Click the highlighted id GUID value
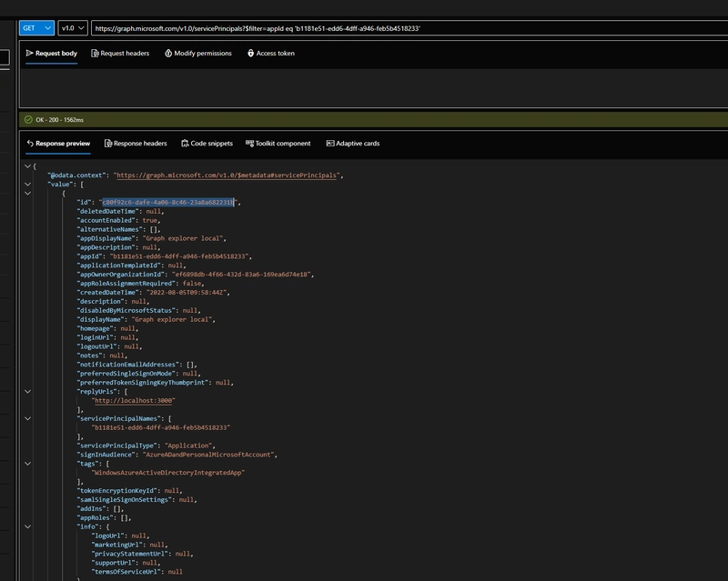 [168, 203]
